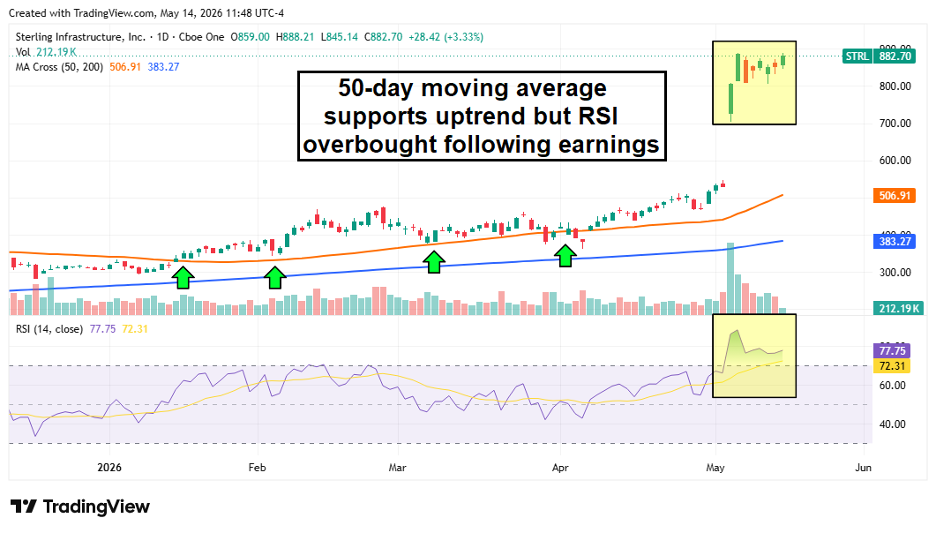Click the TradingView logo
The height and width of the screenshot is (534, 936).
[80, 507]
